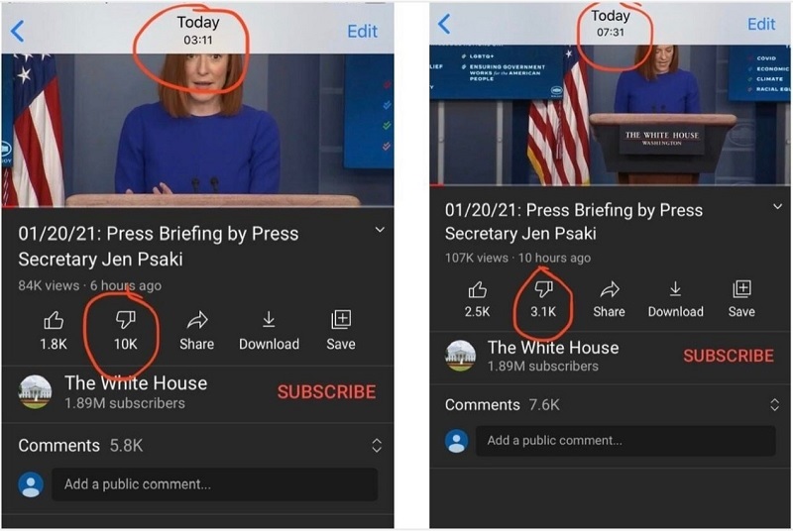Viewport: 793px width, 532px height.
Task: Tap the dislike icon showing 10K
Action: (126, 320)
